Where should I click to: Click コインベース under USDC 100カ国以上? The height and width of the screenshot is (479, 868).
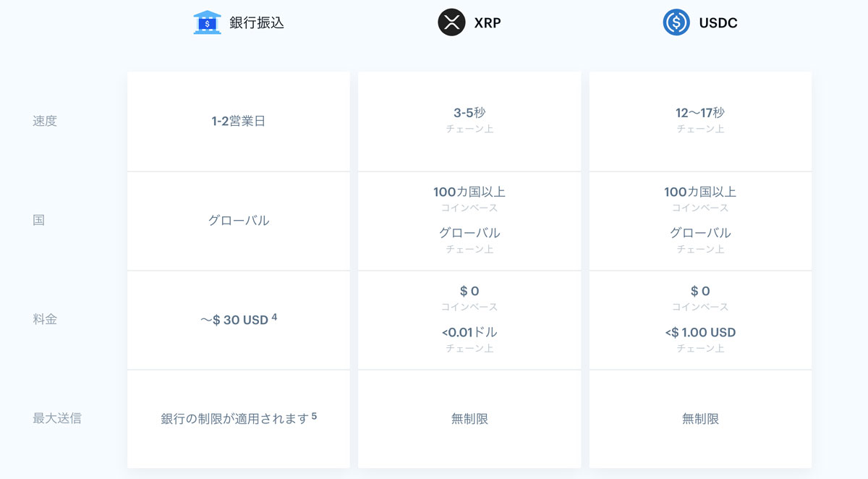[x=700, y=208]
